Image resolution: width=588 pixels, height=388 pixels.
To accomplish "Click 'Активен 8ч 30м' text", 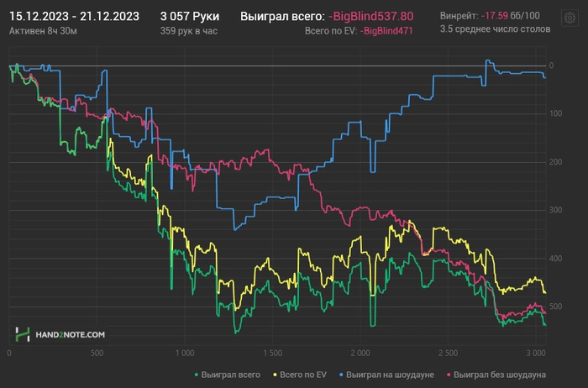I will pyautogui.click(x=43, y=31).
